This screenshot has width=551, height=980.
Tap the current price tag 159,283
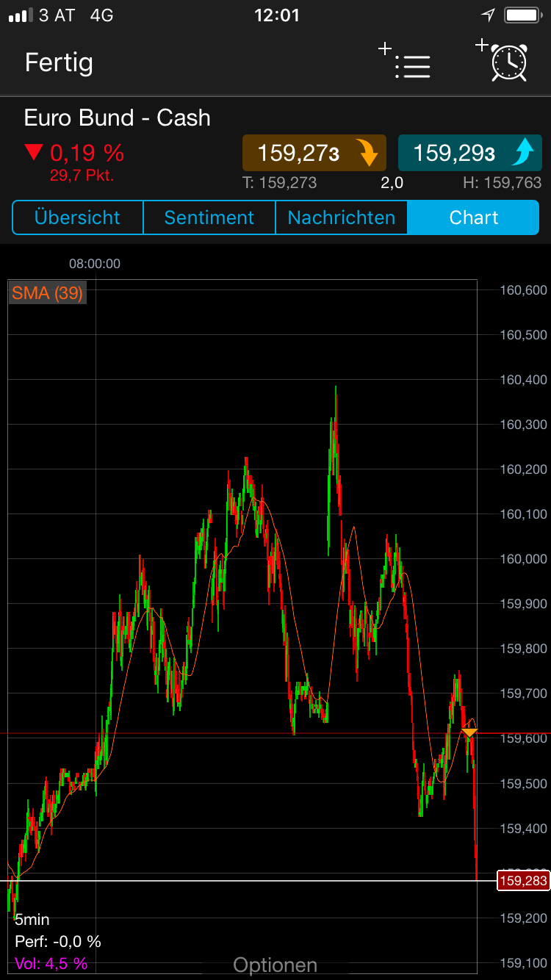coord(522,880)
